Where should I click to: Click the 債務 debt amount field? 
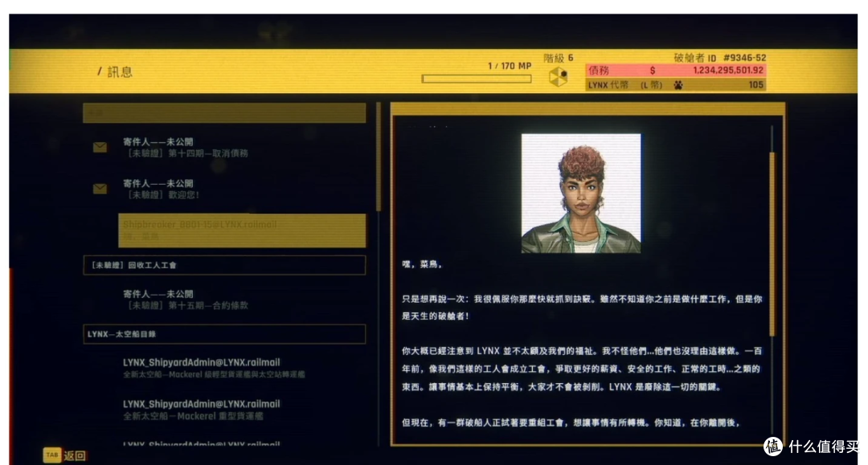[676, 70]
